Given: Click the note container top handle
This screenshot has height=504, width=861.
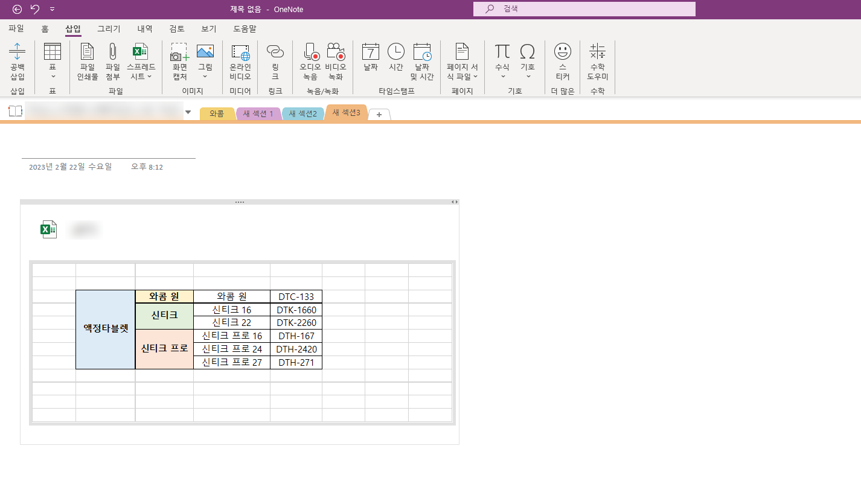Looking at the screenshot, I should pos(240,202).
